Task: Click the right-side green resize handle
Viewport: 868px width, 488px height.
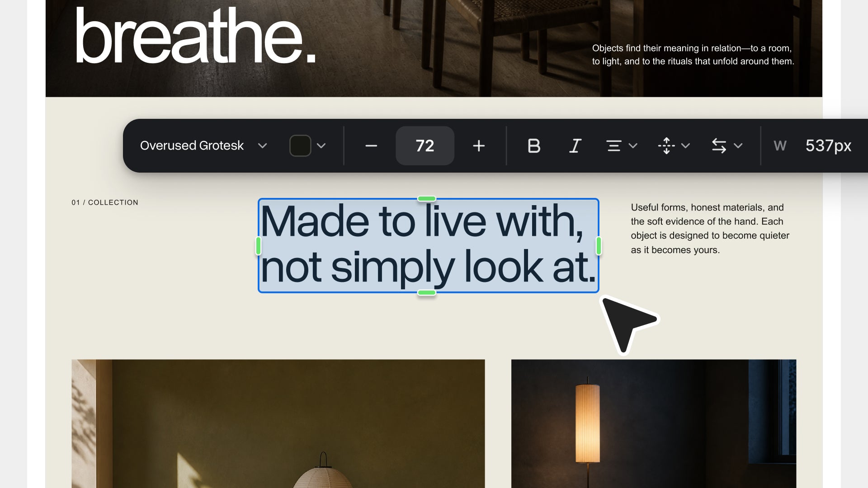Action: 599,246
